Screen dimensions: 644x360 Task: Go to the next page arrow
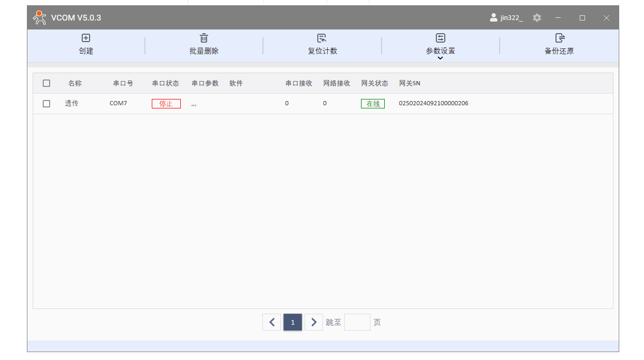[x=314, y=322]
